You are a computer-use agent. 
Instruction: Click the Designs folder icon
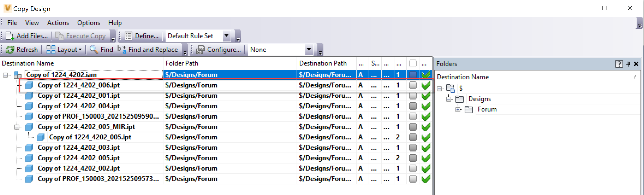click(460, 99)
